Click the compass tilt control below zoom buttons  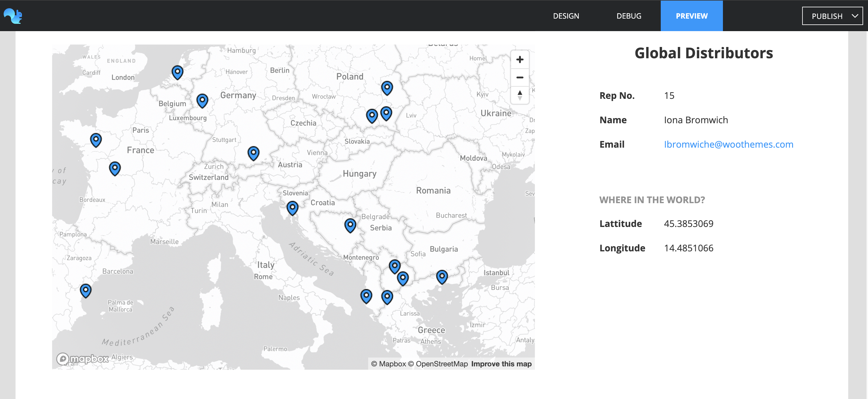coord(520,95)
